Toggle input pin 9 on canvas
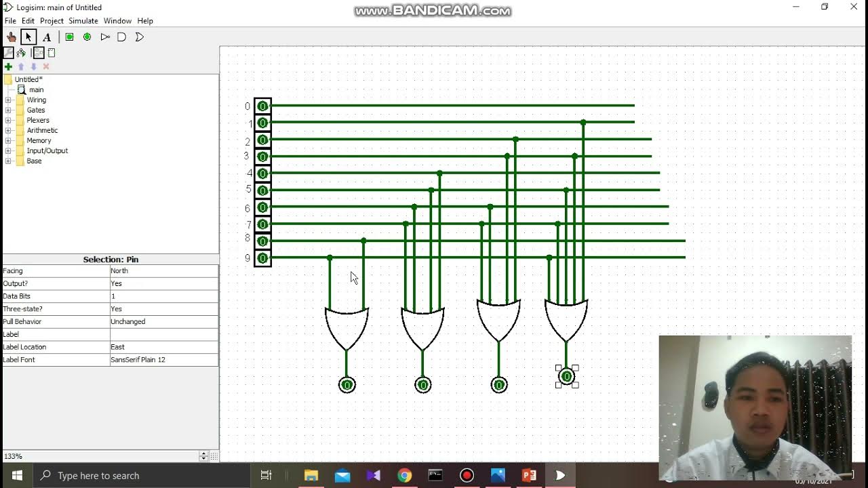The image size is (868, 488). 262,258
